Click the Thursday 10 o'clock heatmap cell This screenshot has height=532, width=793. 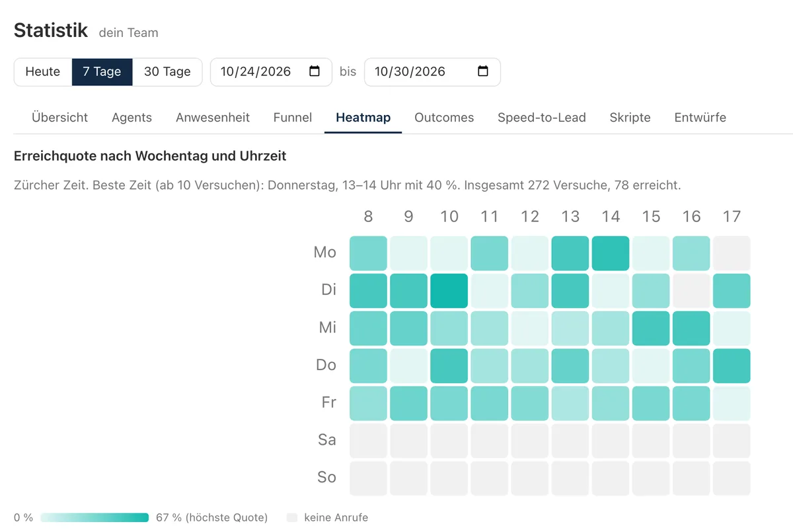tap(449, 366)
